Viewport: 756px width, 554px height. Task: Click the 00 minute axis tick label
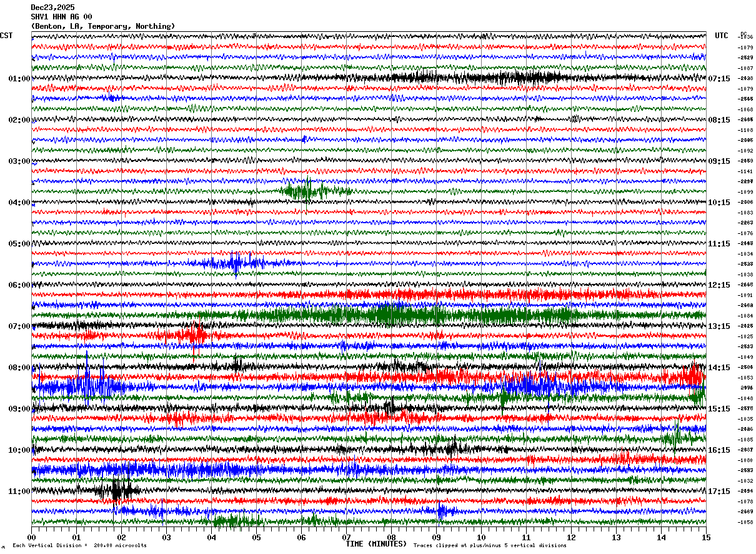click(x=31, y=537)
